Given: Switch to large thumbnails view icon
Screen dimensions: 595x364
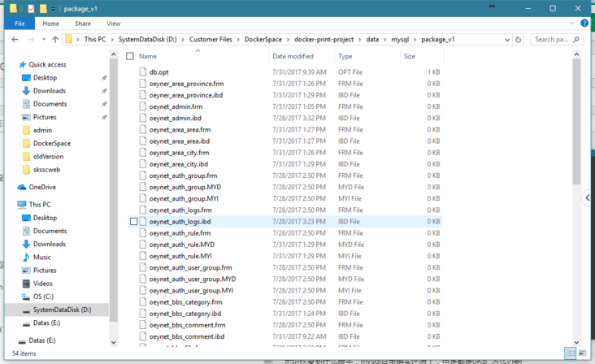Looking at the screenshot, I should (x=582, y=353).
